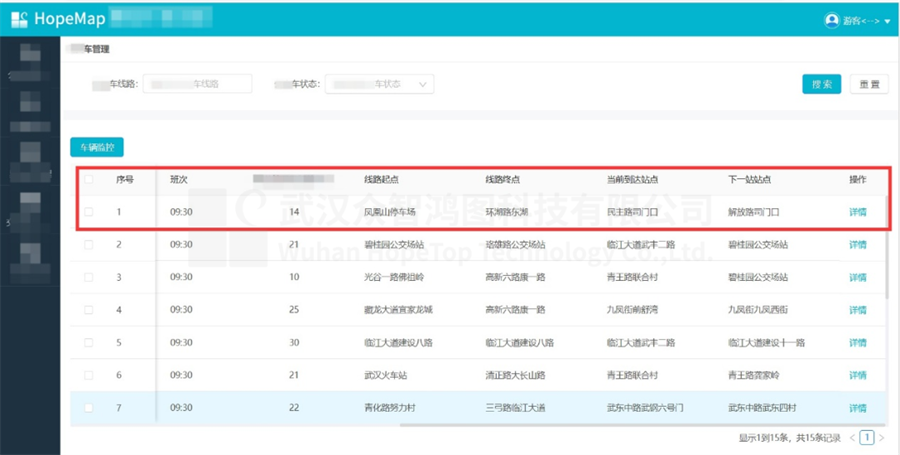
Task: Open 详情 for row 7 青化路努力村
Action: (x=858, y=408)
